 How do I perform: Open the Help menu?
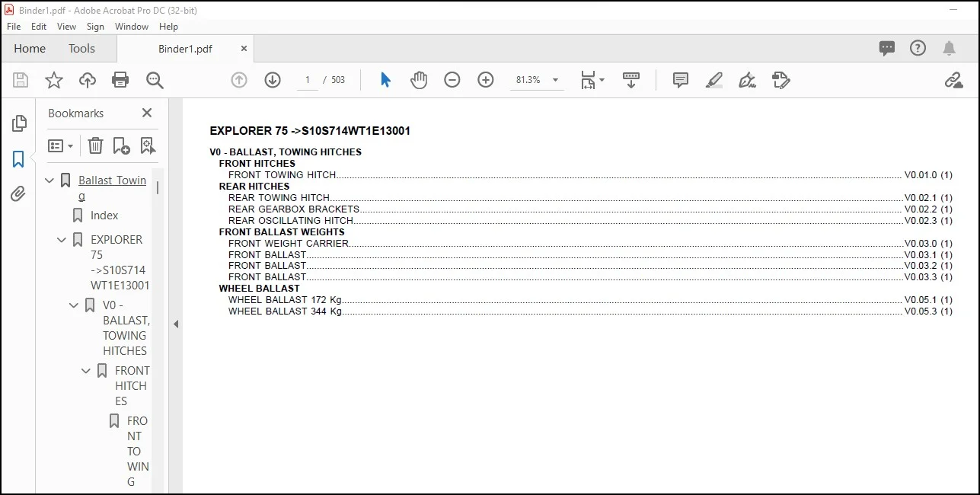pyautogui.click(x=168, y=26)
